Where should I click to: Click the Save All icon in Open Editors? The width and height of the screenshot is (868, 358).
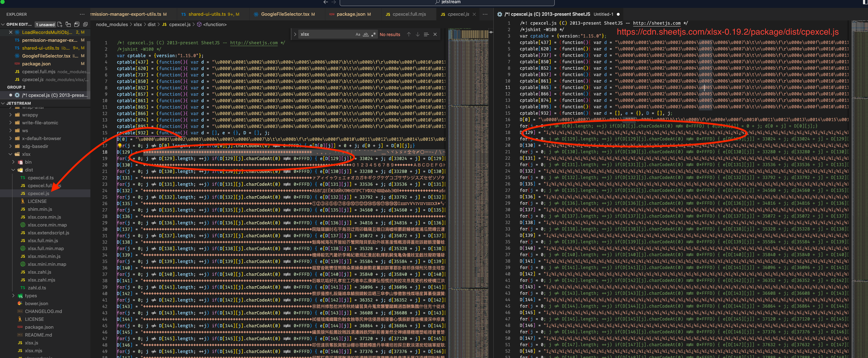(77, 24)
